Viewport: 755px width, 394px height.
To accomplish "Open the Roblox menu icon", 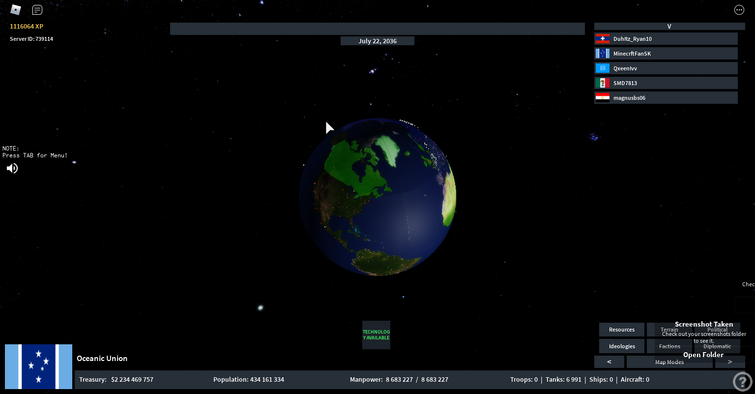I will pos(15,9).
